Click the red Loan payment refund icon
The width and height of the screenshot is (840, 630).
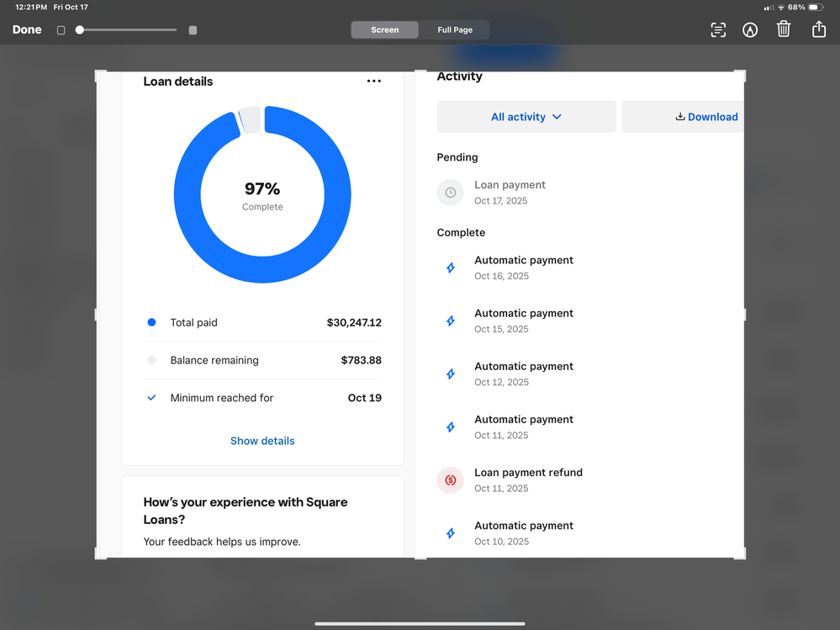[451, 480]
